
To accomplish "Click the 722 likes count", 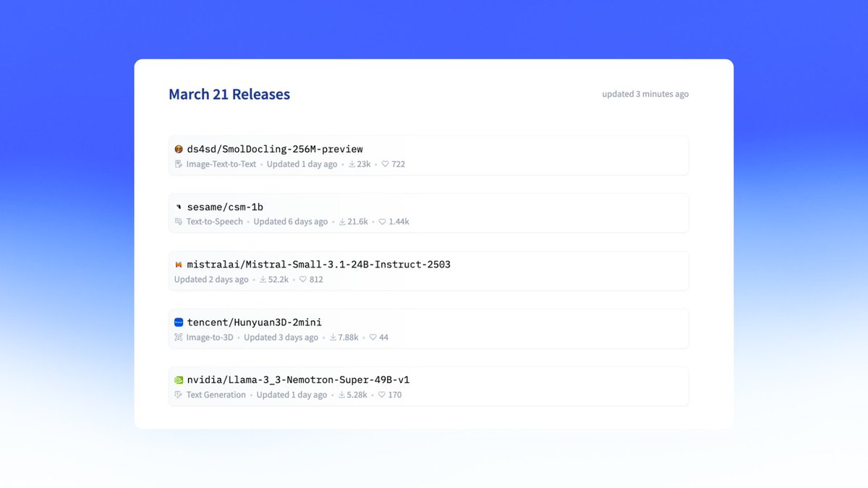I will 399,164.
